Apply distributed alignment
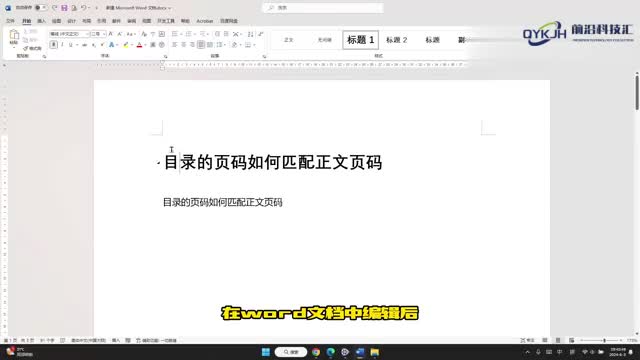This screenshot has width=640, height=360. 210,45
